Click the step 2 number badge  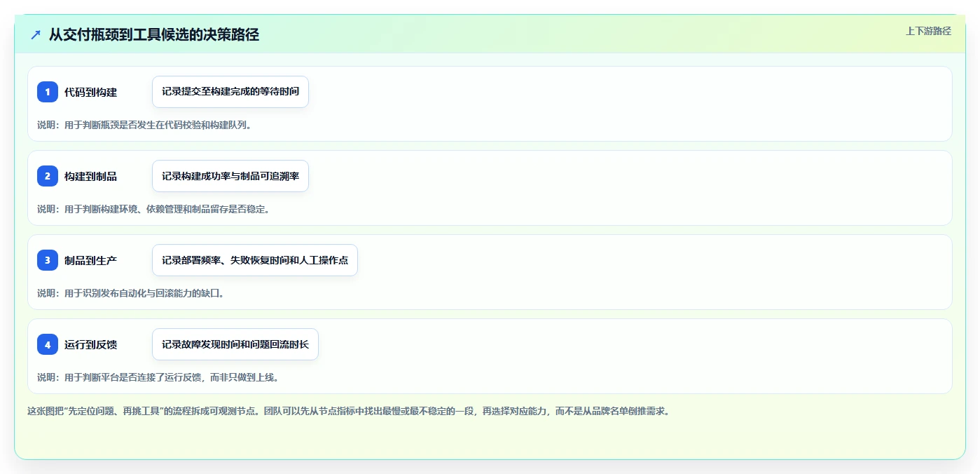[48, 176]
